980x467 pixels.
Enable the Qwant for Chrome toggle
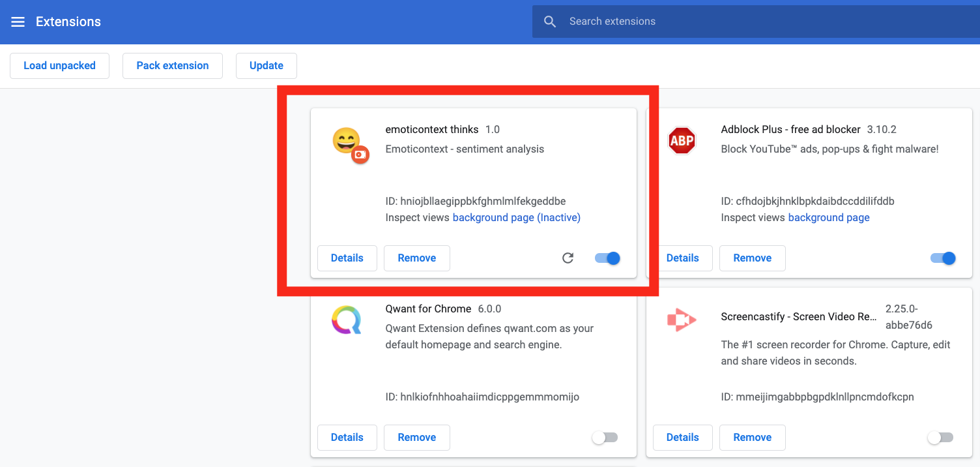click(605, 438)
